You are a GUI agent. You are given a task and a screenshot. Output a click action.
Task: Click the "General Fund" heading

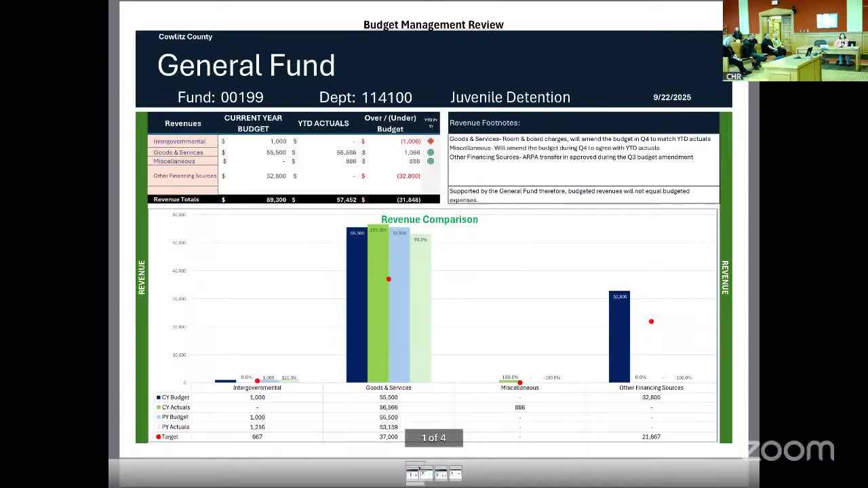(x=246, y=65)
